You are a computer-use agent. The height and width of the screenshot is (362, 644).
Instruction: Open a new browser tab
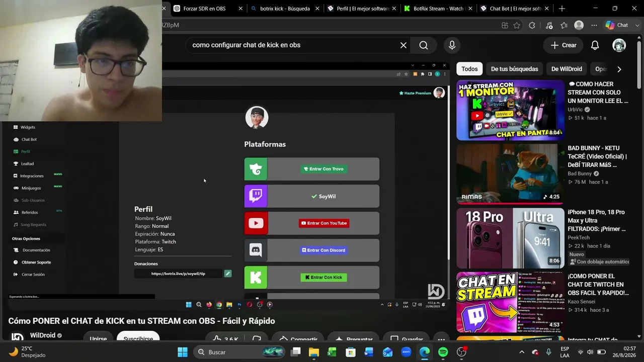(x=562, y=9)
